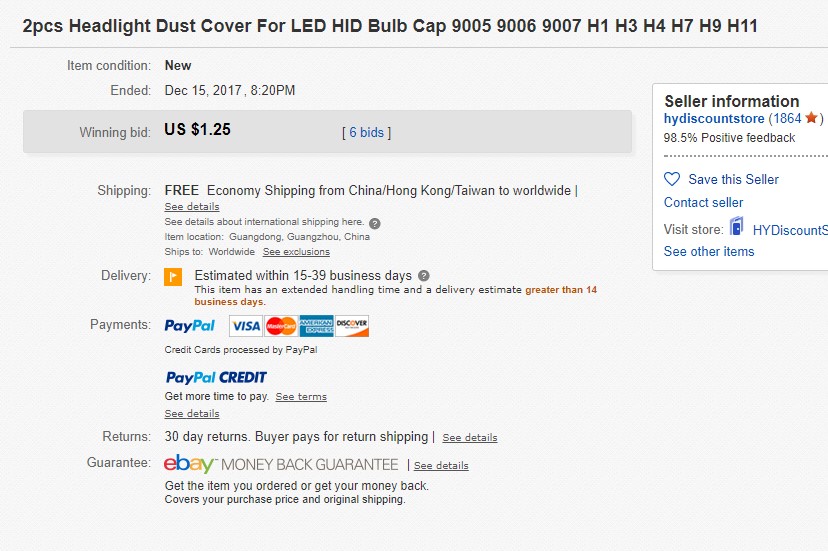Open the hydiscountstore seller profile link
This screenshot has width=828, height=551.
[714, 118]
